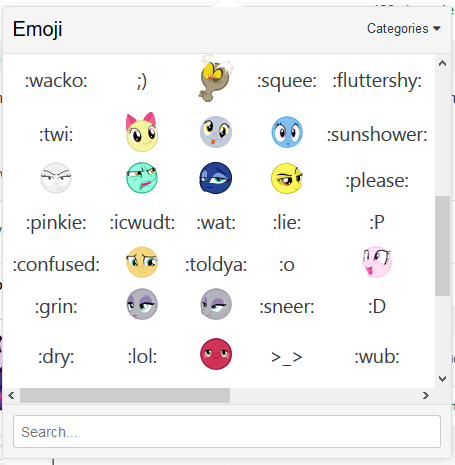Pick the yellow smirking pony emoji
The height and width of the screenshot is (465, 455).
287,178
